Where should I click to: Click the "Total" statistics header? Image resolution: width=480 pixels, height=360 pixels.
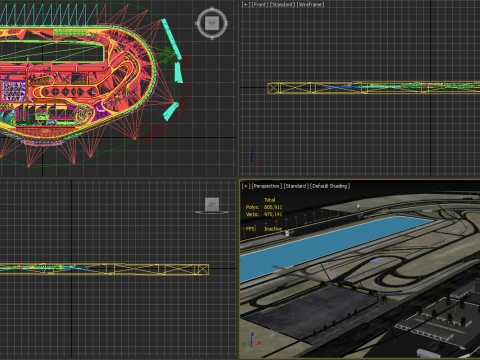coord(269,200)
